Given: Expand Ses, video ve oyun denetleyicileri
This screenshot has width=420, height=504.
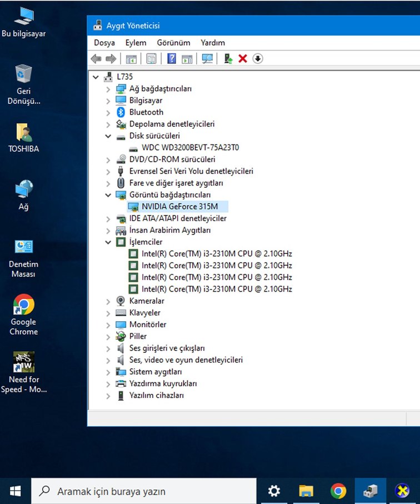Looking at the screenshot, I should (108, 360).
